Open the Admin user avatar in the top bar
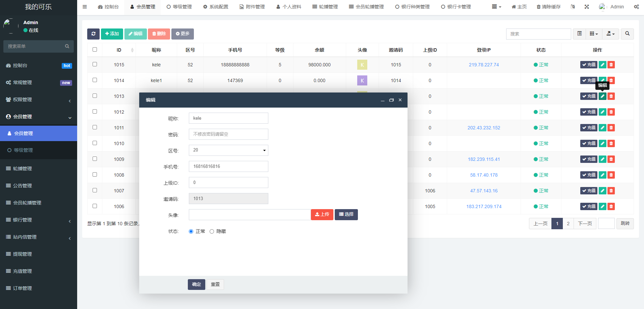This screenshot has height=309, width=644. tap(602, 7)
